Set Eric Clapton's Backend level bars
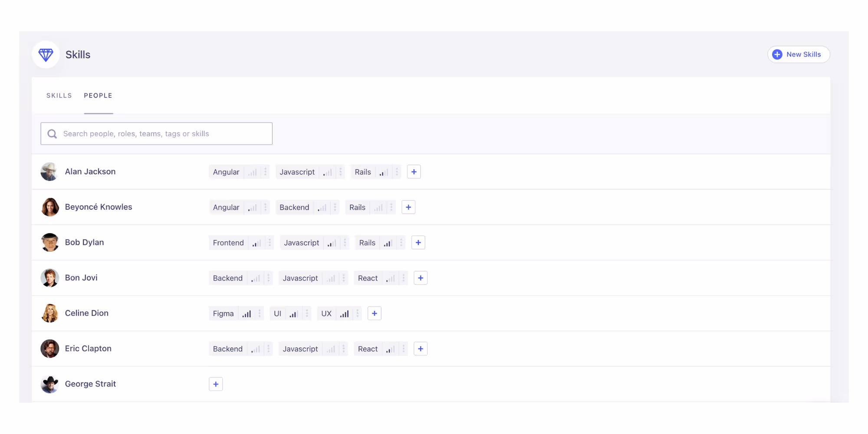The image size is (868, 434). coord(256,349)
